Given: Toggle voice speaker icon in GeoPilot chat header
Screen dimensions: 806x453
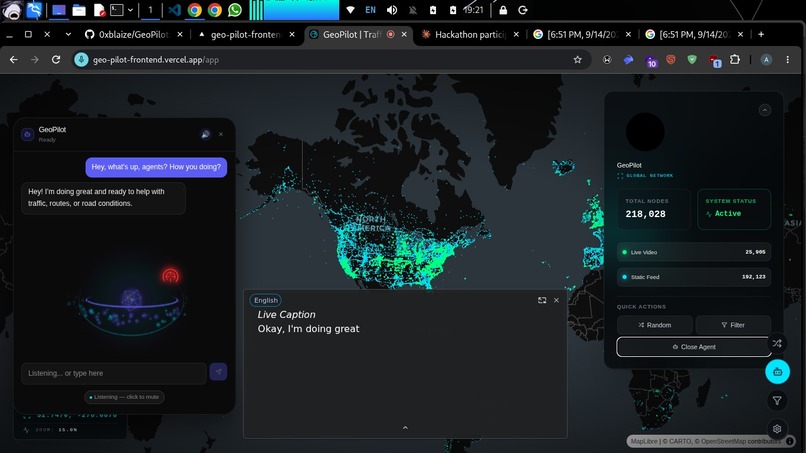Looking at the screenshot, I should coord(205,134).
